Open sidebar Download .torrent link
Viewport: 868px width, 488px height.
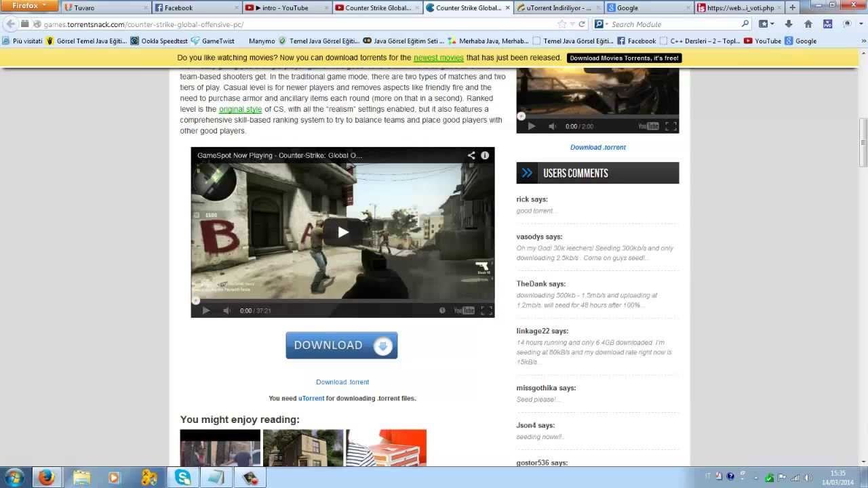coord(598,147)
